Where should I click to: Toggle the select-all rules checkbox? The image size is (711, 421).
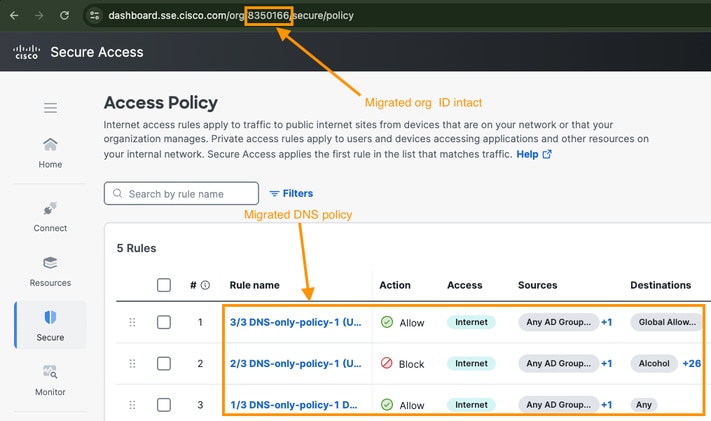pos(164,285)
